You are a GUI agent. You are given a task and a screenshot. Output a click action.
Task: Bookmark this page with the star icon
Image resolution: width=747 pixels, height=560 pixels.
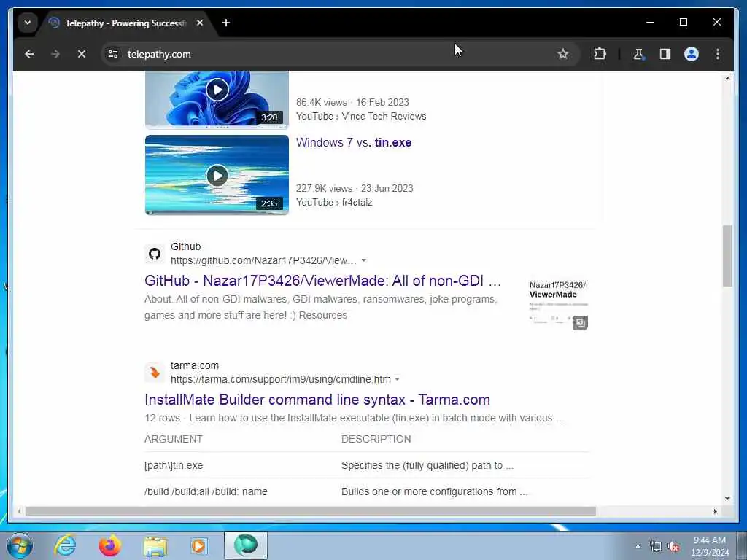point(562,54)
